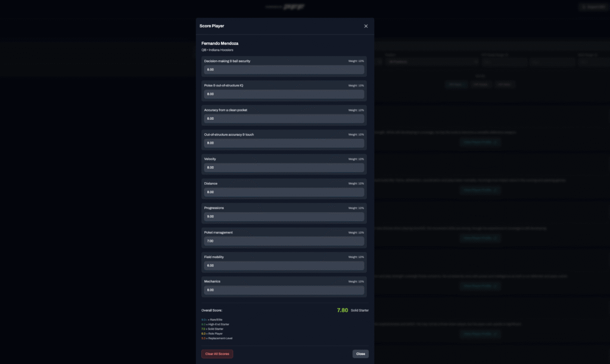This screenshot has width=610, height=364.
Task: Focus the Accuracy from a clean pocket field
Action: point(284,119)
